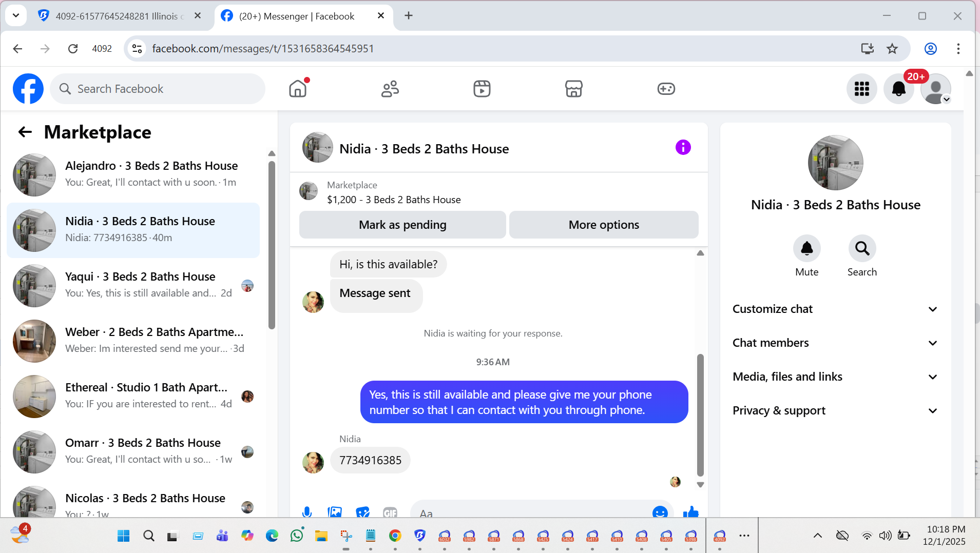This screenshot has width=980, height=553.
Task: Click the Facebook logo
Action: click(x=28, y=89)
